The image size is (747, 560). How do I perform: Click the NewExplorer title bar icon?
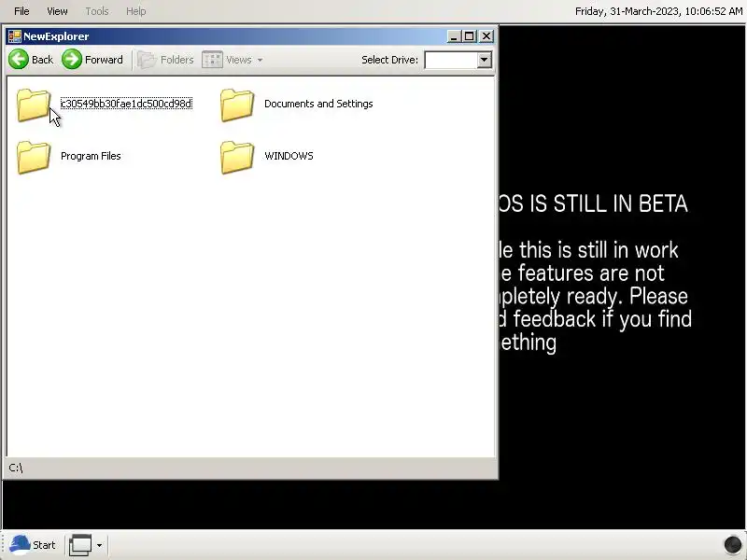pyautogui.click(x=15, y=36)
